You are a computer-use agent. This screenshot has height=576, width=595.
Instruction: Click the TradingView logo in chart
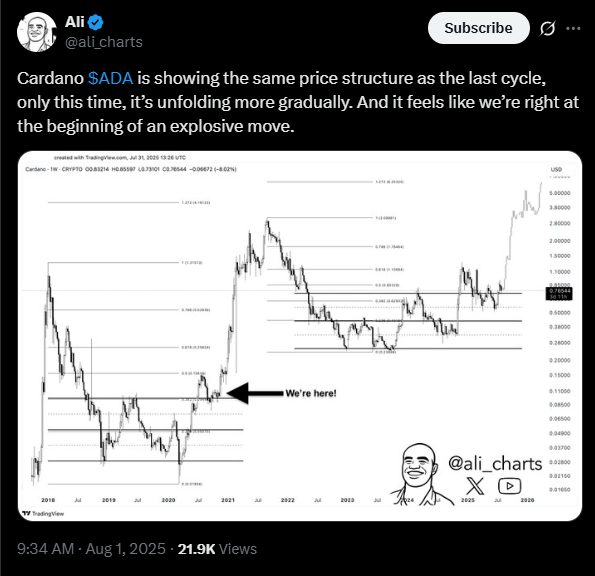pos(43,513)
